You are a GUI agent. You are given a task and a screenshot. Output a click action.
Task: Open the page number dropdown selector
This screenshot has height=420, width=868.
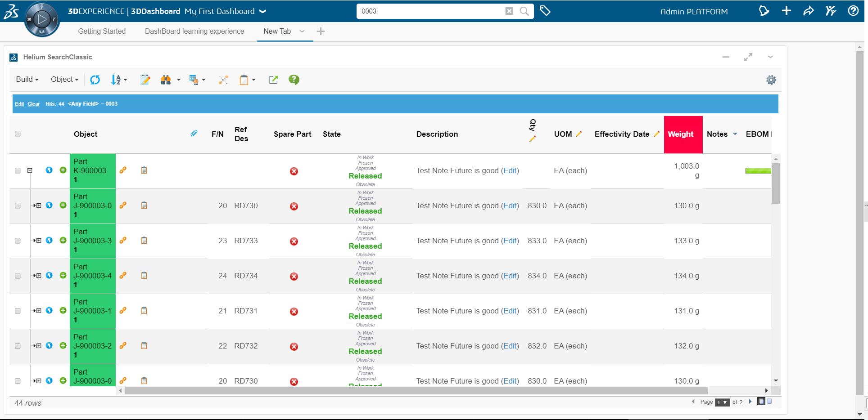(x=722, y=402)
